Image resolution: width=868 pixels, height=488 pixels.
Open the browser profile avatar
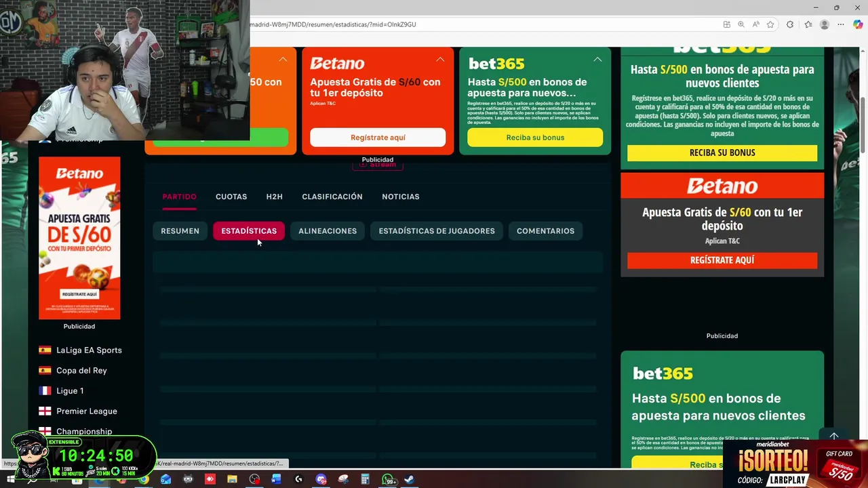825,24
